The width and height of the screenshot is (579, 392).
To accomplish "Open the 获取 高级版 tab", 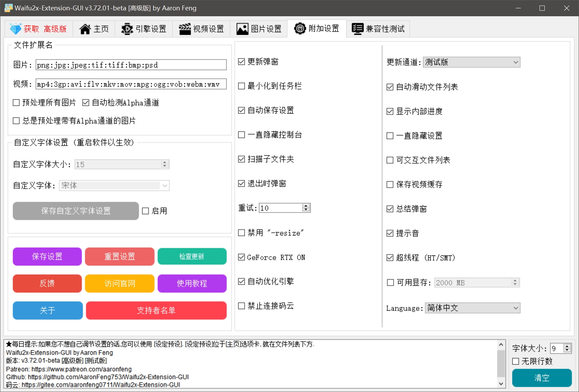I will (x=39, y=29).
